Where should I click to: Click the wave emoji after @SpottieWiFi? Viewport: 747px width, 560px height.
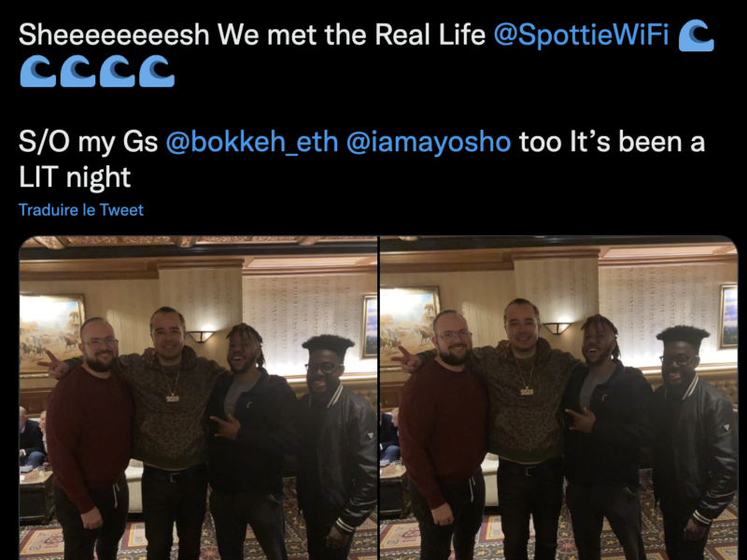click(696, 35)
